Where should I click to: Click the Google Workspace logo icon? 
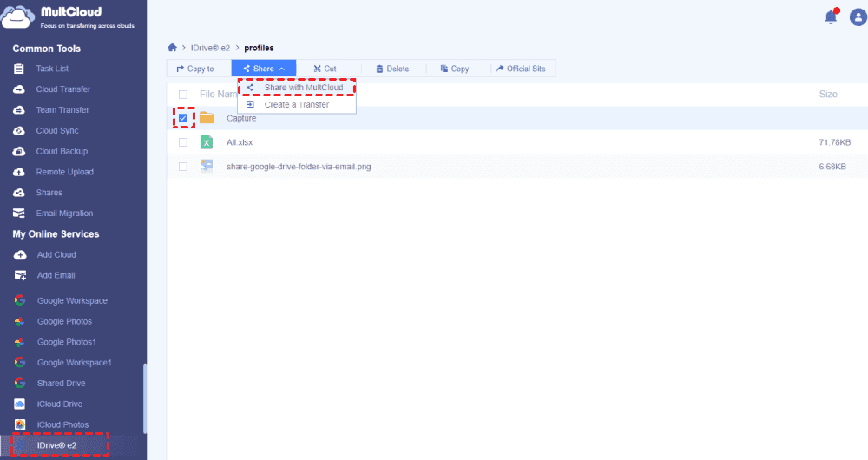[20, 300]
